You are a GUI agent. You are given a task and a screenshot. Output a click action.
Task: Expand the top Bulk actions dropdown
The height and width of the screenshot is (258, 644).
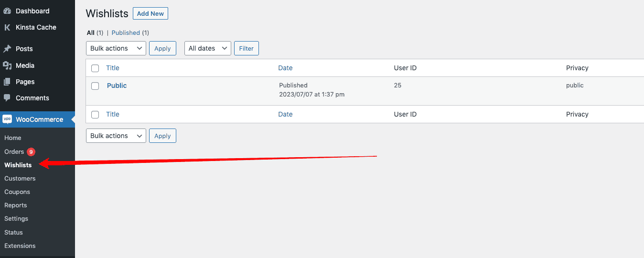click(116, 48)
